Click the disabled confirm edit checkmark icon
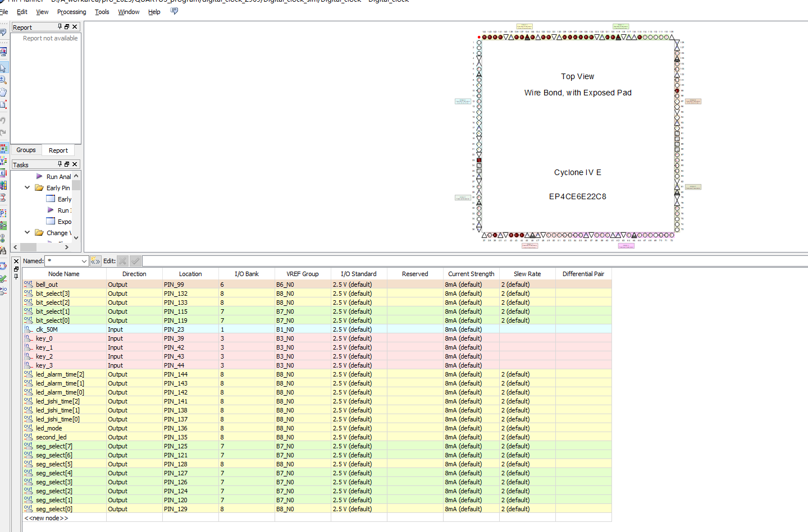Viewport: 808px width, 532px height. tap(135, 261)
